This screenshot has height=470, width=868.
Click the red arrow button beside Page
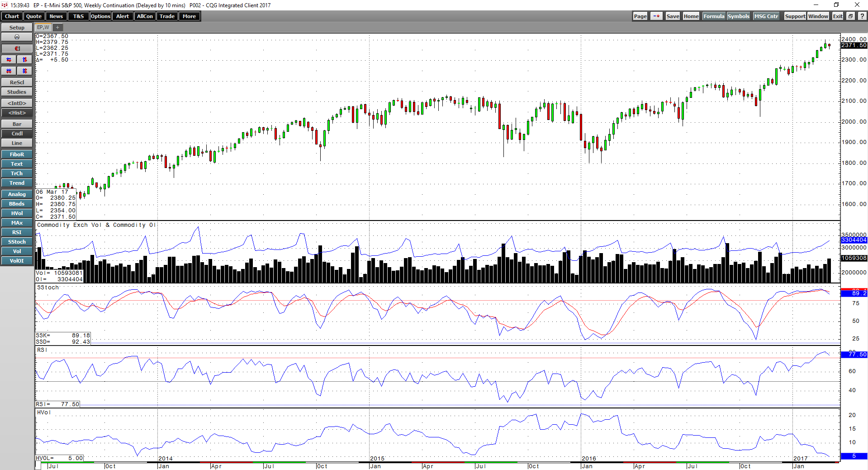coord(656,16)
